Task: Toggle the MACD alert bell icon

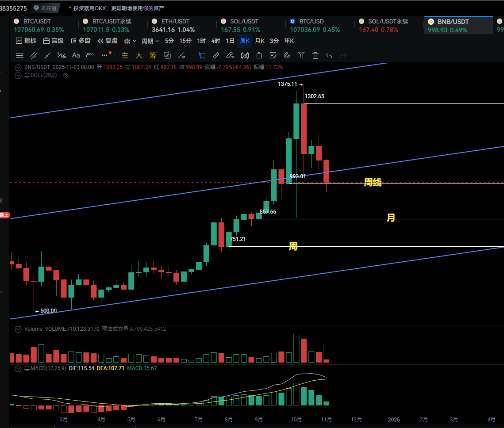Action: tap(27, 368)
